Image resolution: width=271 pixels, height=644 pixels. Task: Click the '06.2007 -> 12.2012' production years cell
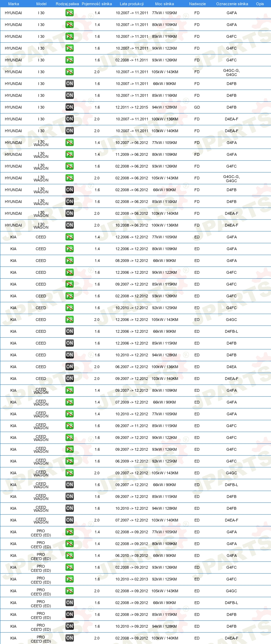(x=132, y=367)
